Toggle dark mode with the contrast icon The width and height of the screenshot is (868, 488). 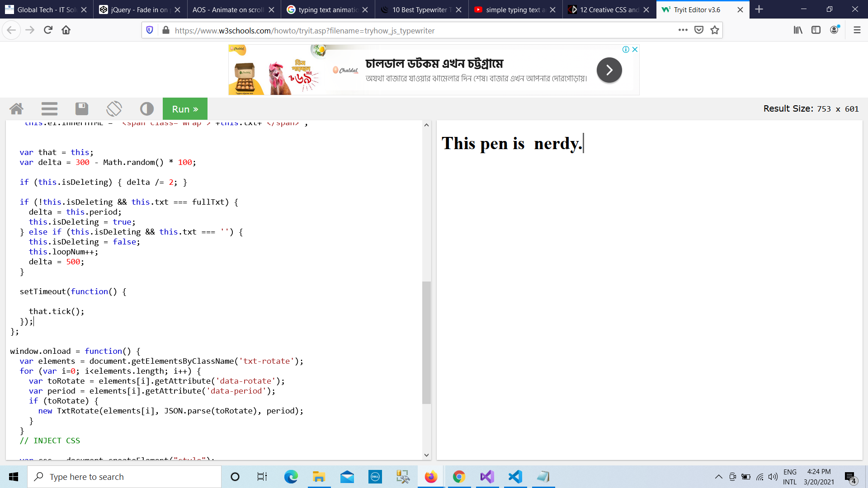click(146, 109)
